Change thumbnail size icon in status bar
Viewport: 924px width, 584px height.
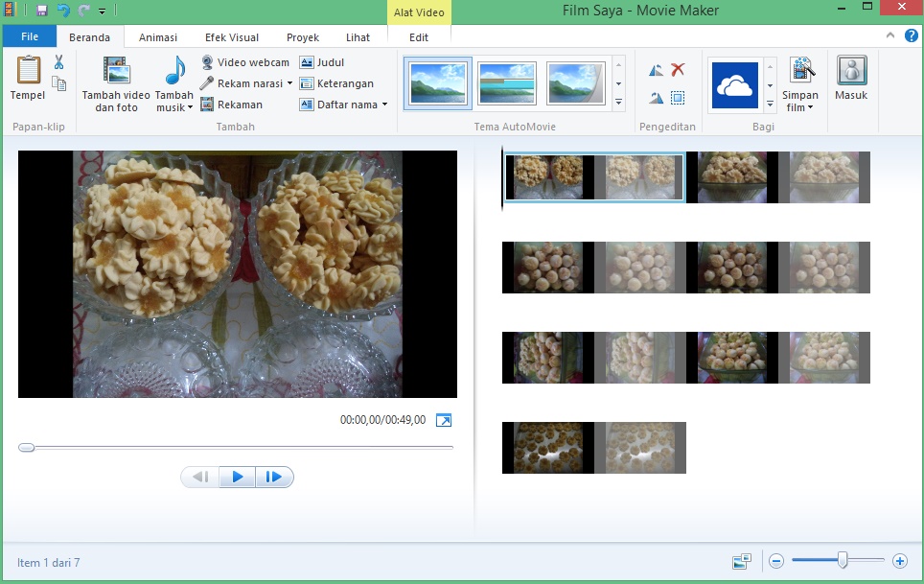[x=742, y=562]
